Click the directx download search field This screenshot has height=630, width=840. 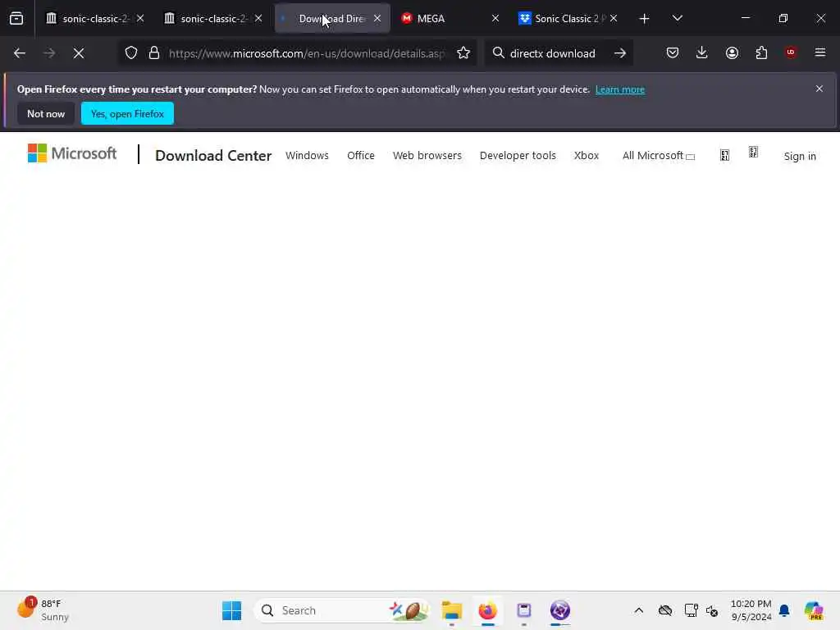[552, 53]
